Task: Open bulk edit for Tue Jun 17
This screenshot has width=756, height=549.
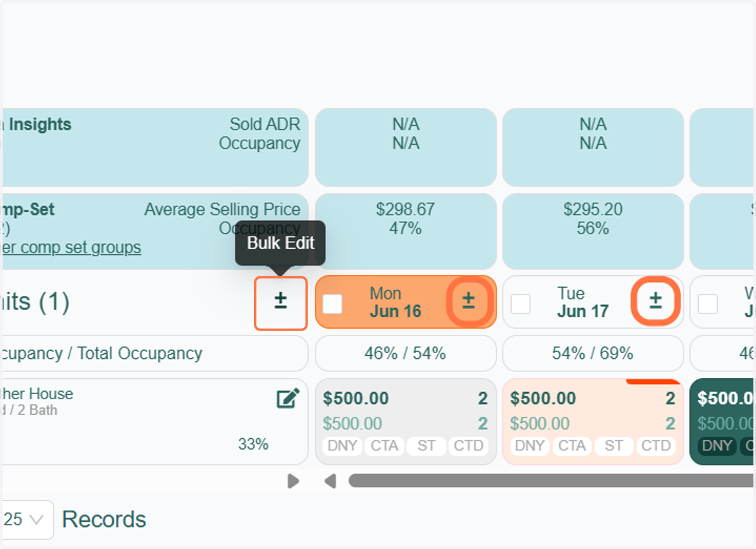Action: pos(656,302)
